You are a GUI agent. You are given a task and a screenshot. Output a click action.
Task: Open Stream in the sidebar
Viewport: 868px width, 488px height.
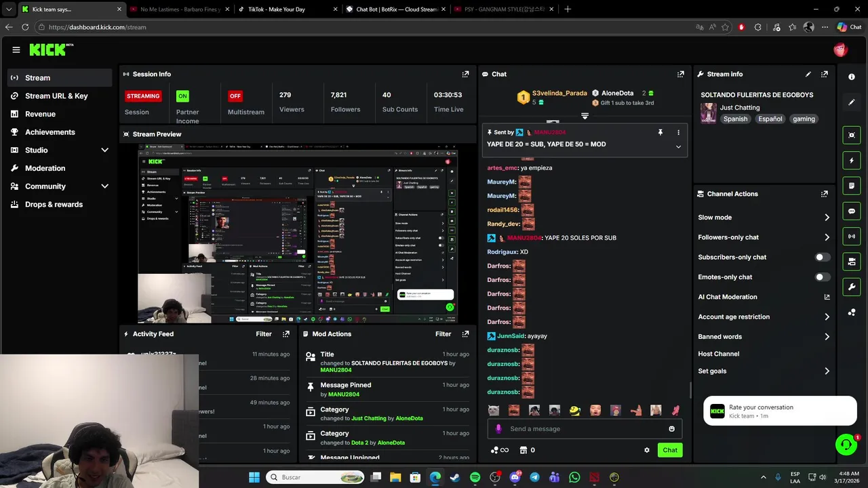tap(60, 77)
